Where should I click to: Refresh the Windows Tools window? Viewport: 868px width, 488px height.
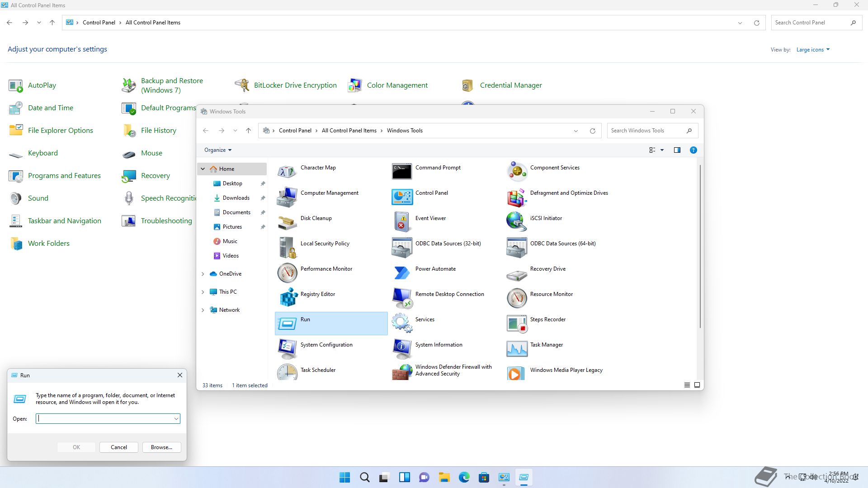pyautogui.click(x=592, y=131)
